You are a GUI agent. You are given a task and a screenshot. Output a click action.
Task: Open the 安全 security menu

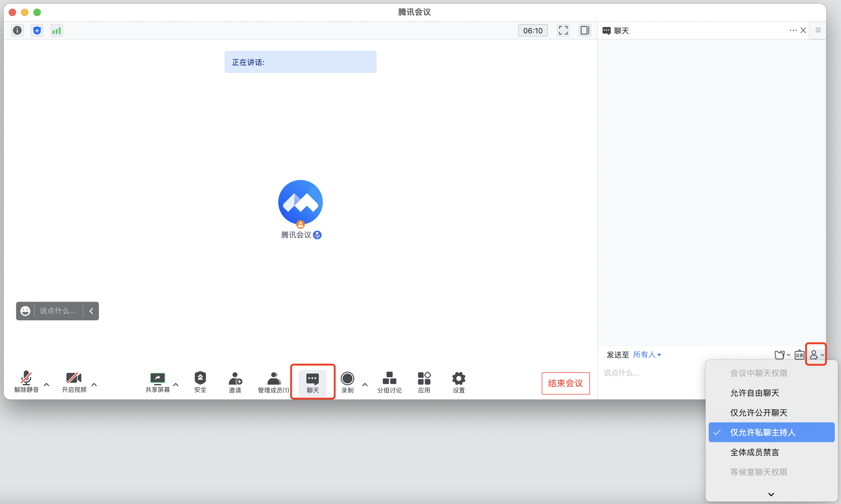coord(200,382)
